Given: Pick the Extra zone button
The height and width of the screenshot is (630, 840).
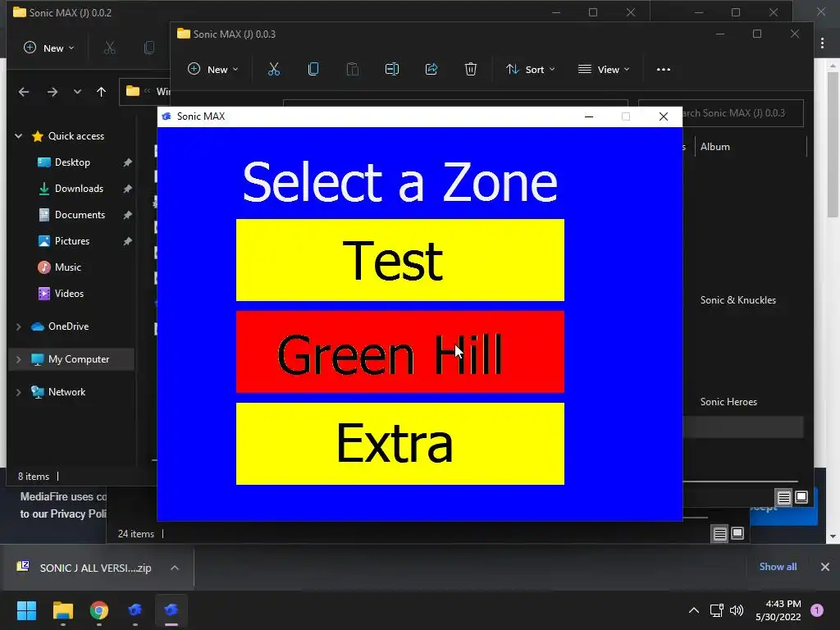Looking at the screenshot, I should [x=400, y=444].
